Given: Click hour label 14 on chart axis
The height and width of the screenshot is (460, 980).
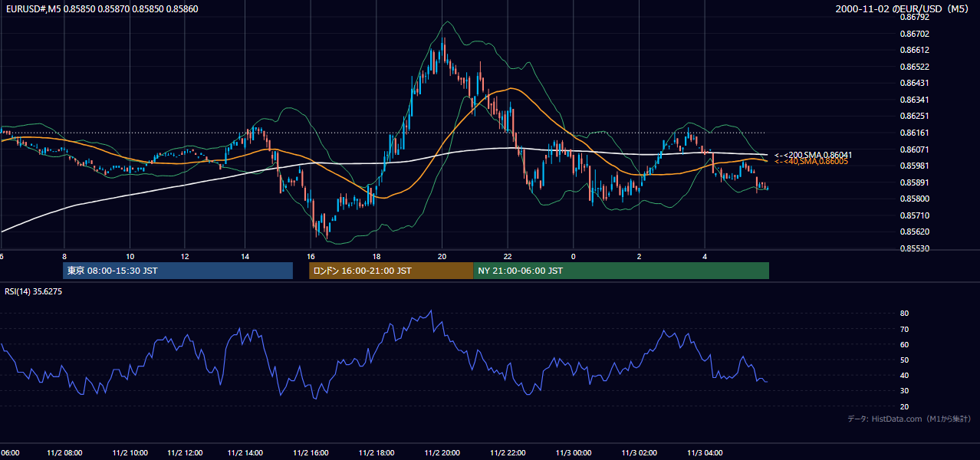Looking at the screenshot, I should coord(245,256).
